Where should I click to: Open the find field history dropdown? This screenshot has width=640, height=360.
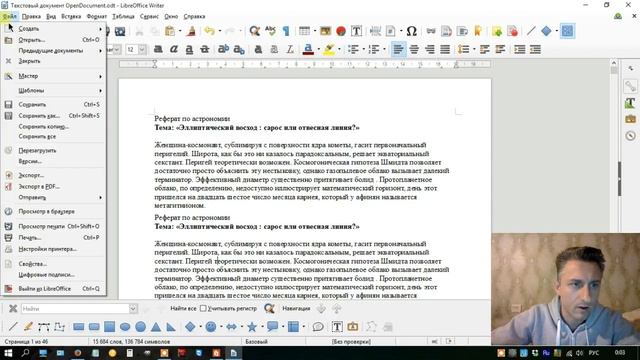(133, 309)
